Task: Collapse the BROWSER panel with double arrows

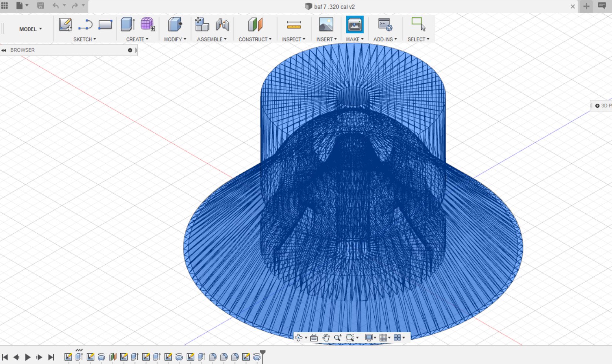Action: tap(4, 50)
